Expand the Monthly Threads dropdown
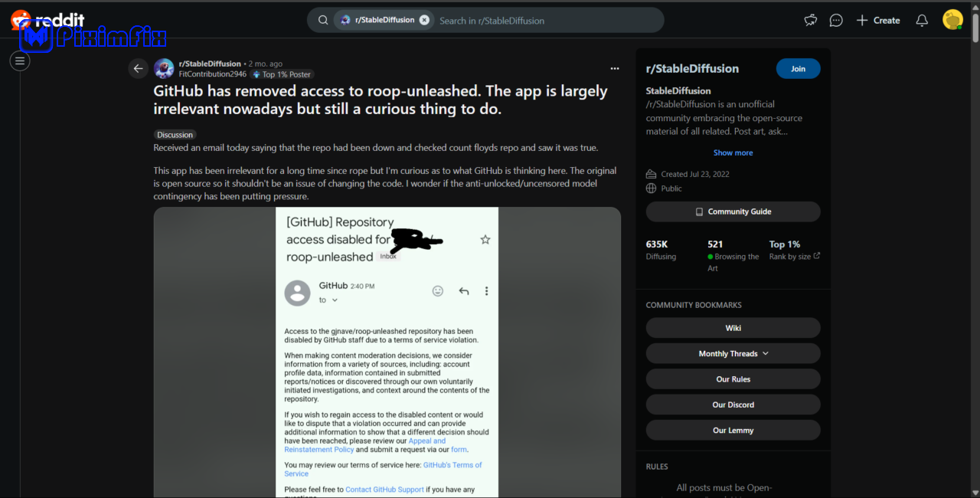 (x=733, y=353)
